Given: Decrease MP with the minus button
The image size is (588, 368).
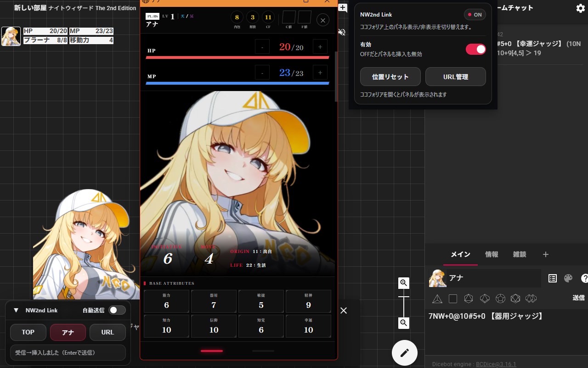Looking at the screenshot, I should [x=262, y=73].
